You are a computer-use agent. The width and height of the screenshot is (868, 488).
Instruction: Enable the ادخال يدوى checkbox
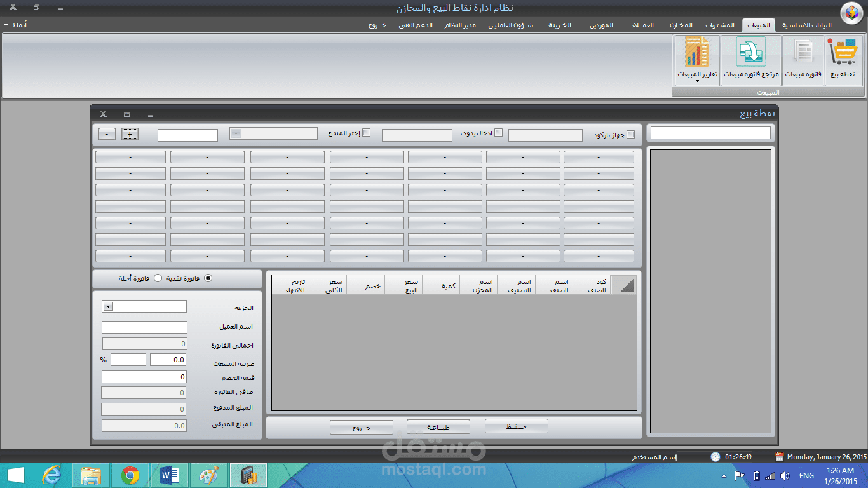(x=498, y=133)
